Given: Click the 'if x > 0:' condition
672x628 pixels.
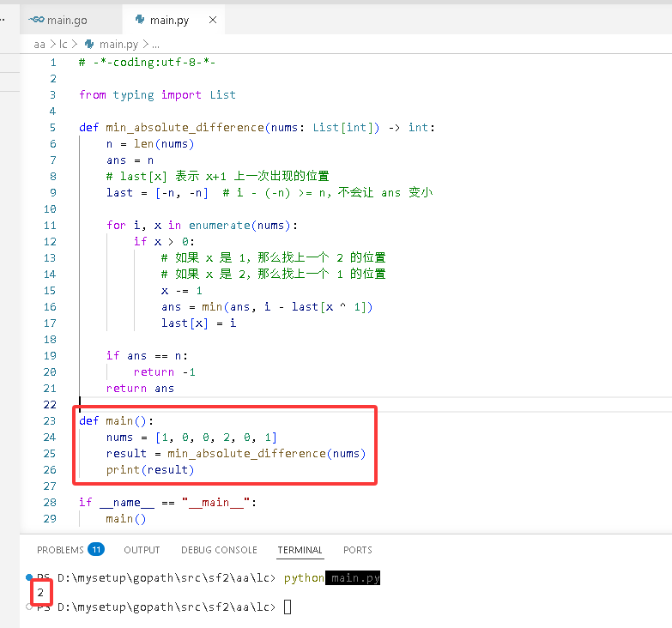Looking at the screenshot, I should (x=164, y=242).
